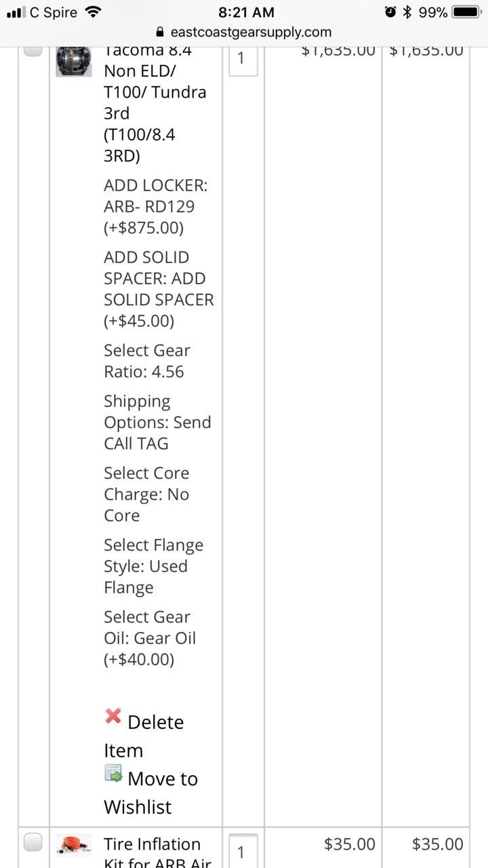488x868 pixels.
Task: Click the red X delete item icon
Action: pyautogui.click(x=113, y=716)
